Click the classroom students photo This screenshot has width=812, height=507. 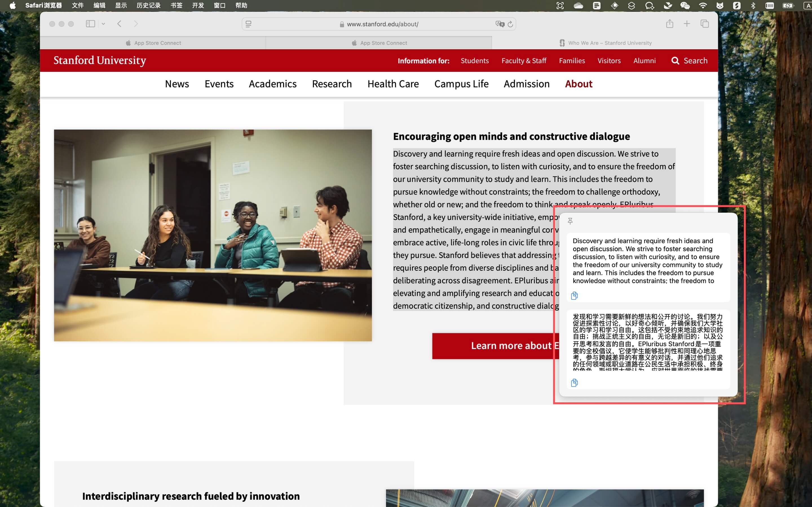tap(213, 235)
